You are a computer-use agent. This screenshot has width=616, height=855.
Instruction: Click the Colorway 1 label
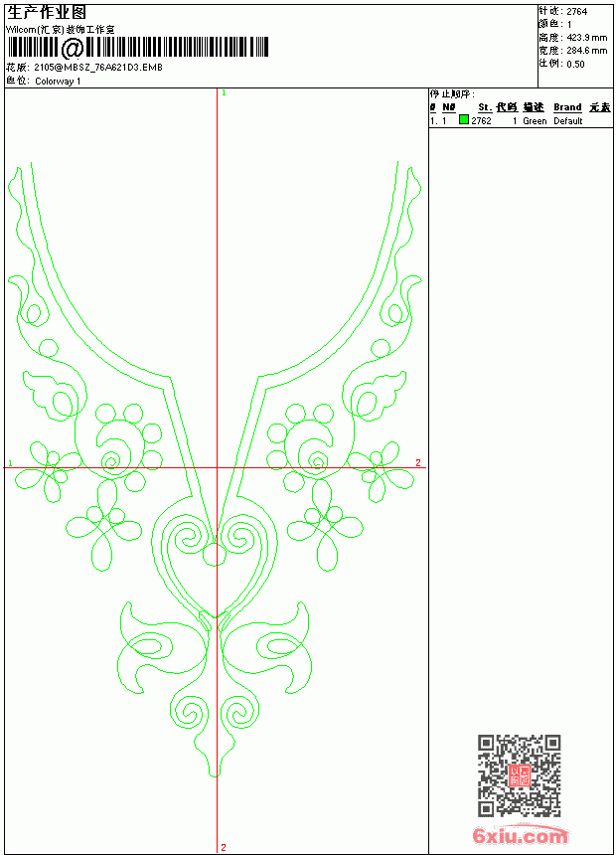coord(58,82)
